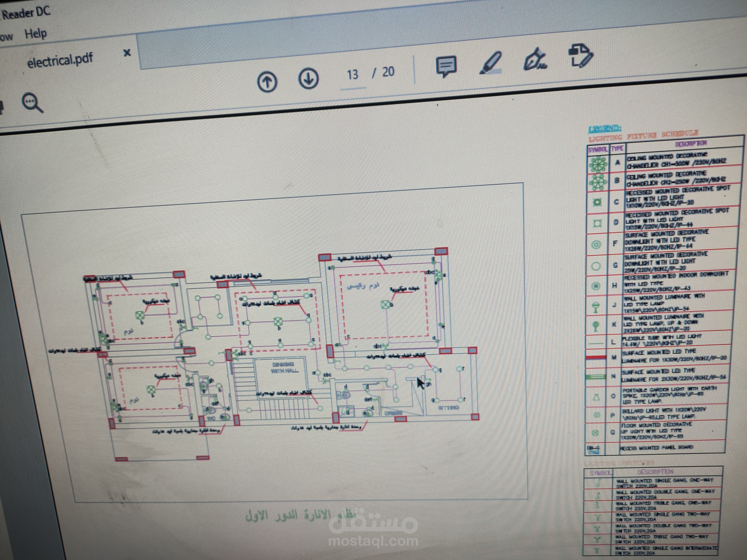Zoom out with the magnifier icon
This screenshot has height=560, width=747.
point(32,103)
